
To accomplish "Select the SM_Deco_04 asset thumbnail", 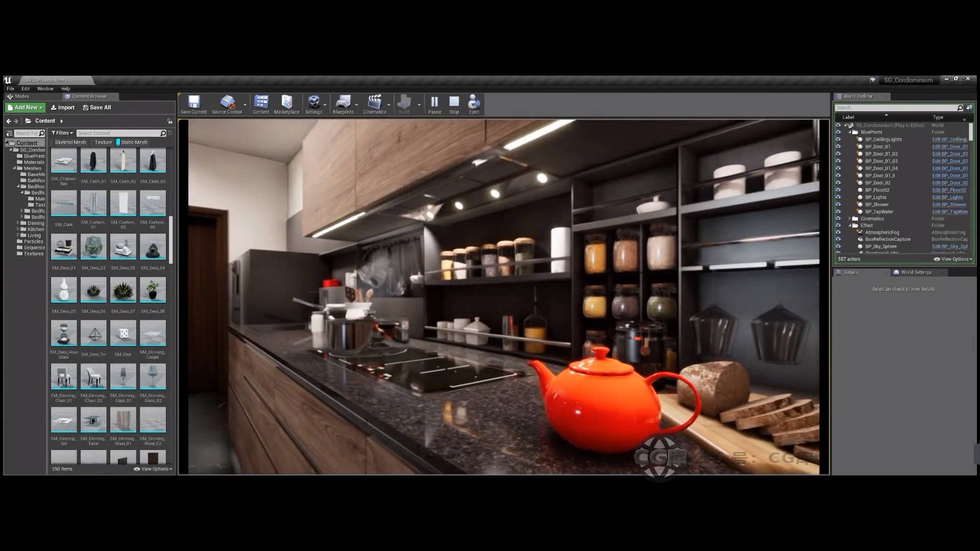I will (153, 247).
